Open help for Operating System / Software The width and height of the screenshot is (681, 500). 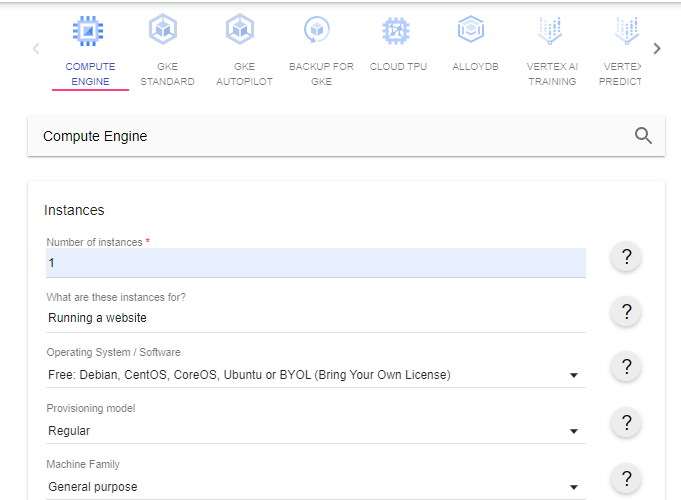[x=626, y=367]
